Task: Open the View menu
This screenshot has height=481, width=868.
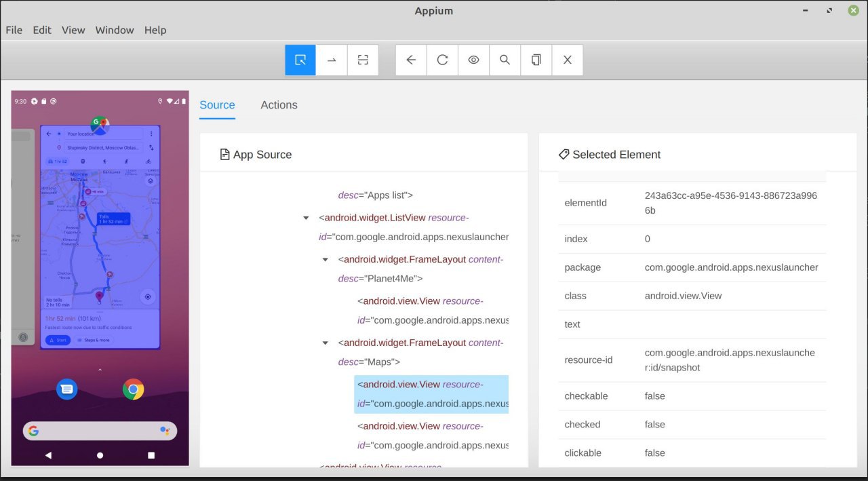Action: pyautogui.click(x=73, y=30)
